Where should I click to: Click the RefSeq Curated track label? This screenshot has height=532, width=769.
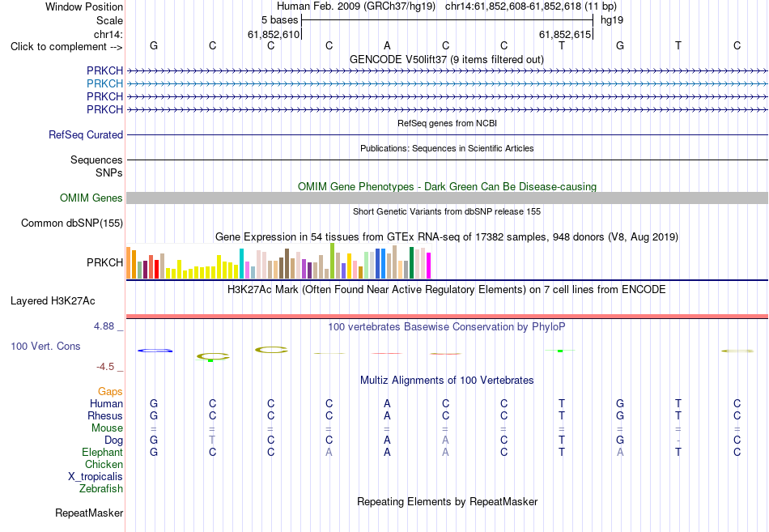coord(85,134)
